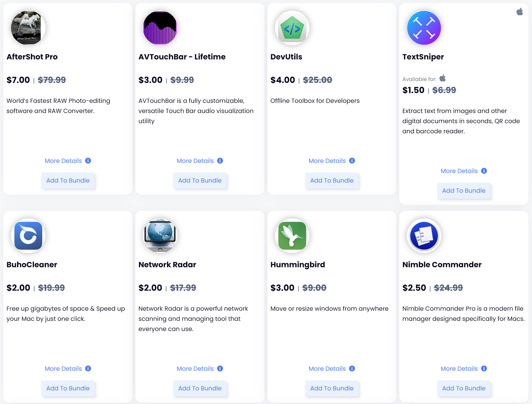The width and height of the screenshot is (532, 404).
Task: Add Nimble Commander to bundle
Action: [464, 388]
